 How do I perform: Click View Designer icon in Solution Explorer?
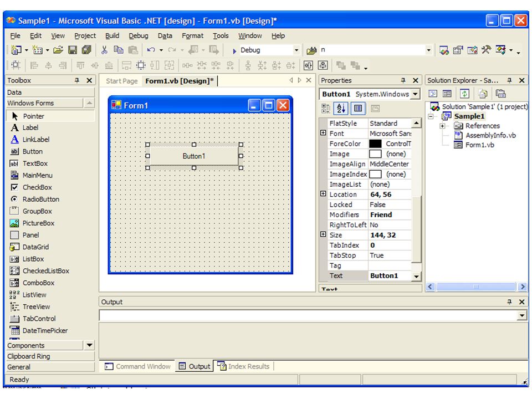[447, 94]
